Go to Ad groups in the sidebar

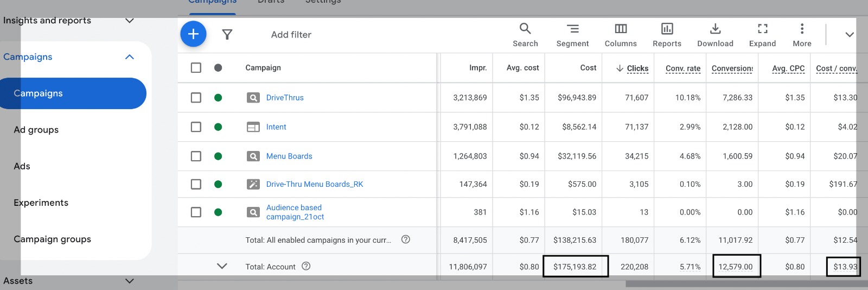36,130
